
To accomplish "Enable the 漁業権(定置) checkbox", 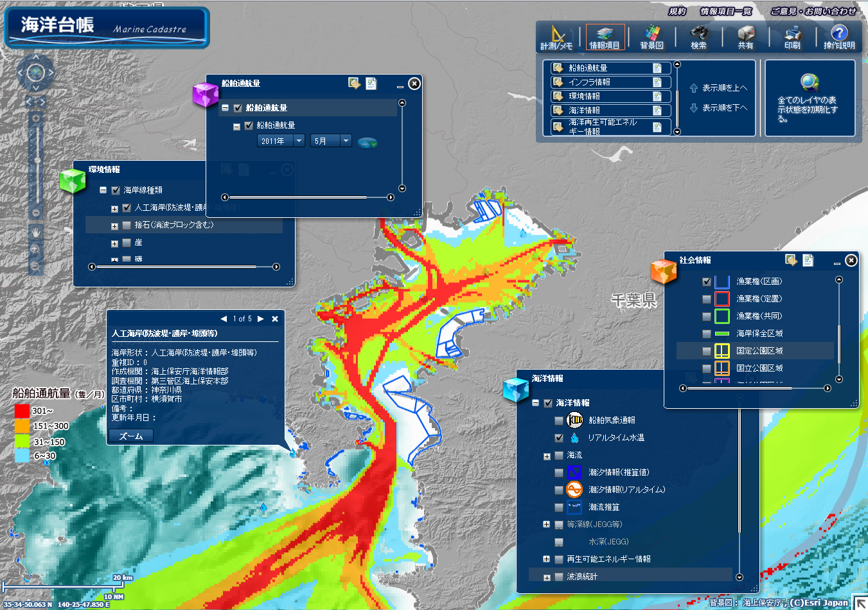I will [707, 299].
